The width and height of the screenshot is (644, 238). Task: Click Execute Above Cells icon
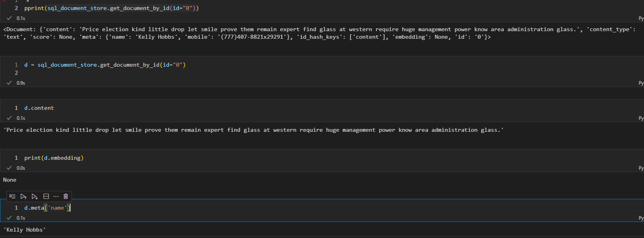(24, 196)
